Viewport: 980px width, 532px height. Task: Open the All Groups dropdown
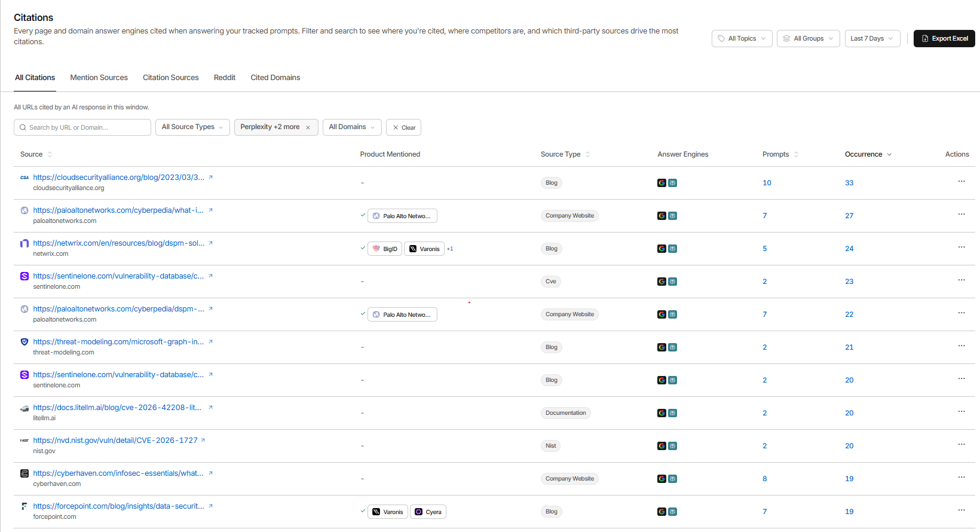click(x=808, y=38)
